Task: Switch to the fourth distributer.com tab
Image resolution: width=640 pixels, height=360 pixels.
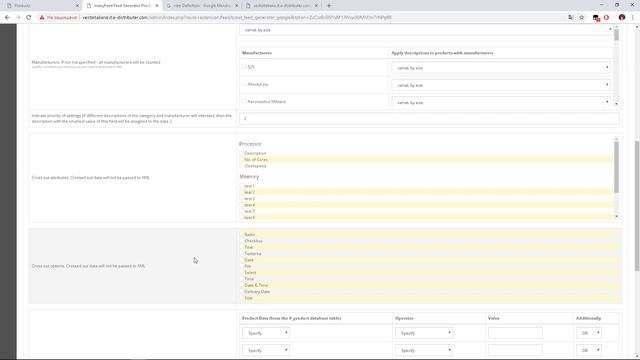Action: tap(281, 6)
